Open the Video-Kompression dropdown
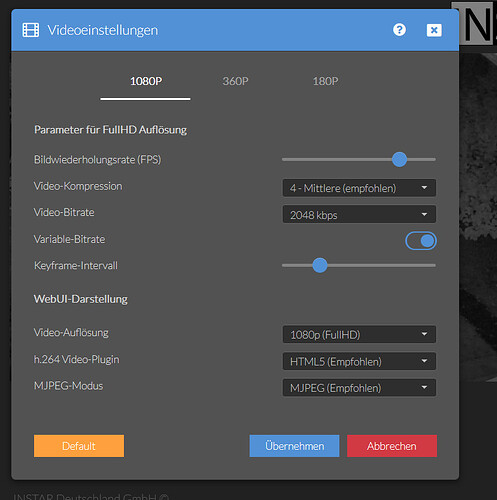Viewport: 497px width, 500px height. (x=359, y=188)
